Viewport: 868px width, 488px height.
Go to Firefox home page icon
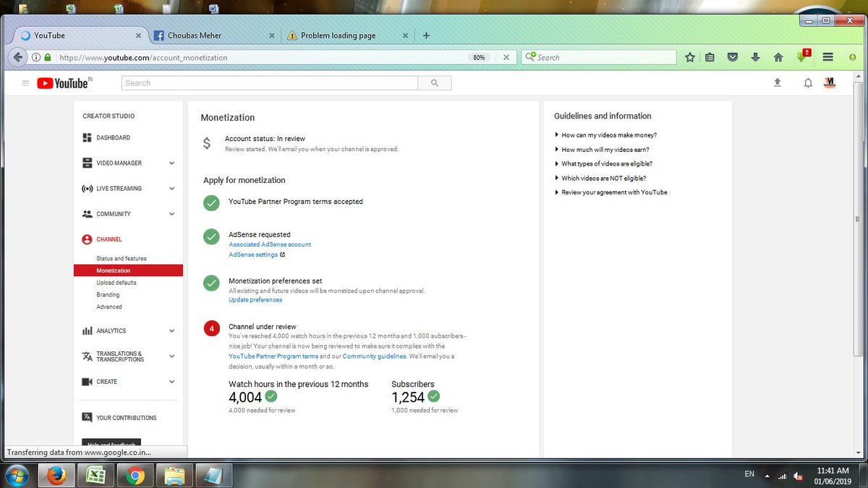pyautogui.click(x=778, y=57)
